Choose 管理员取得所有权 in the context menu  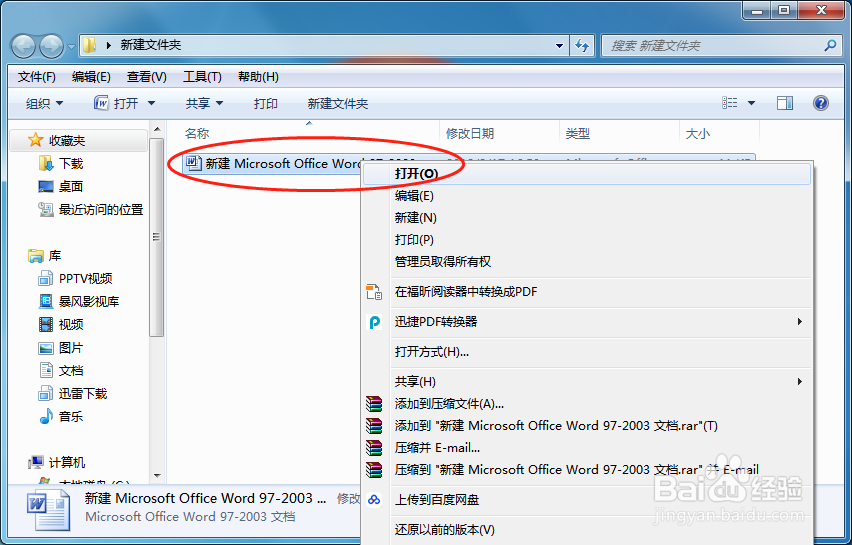[587, 262]
